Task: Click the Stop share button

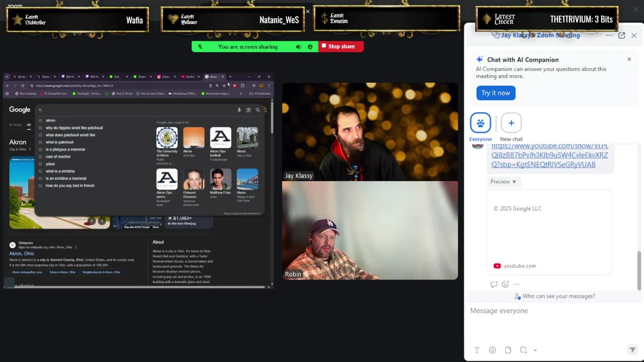Action: (341, 46)
